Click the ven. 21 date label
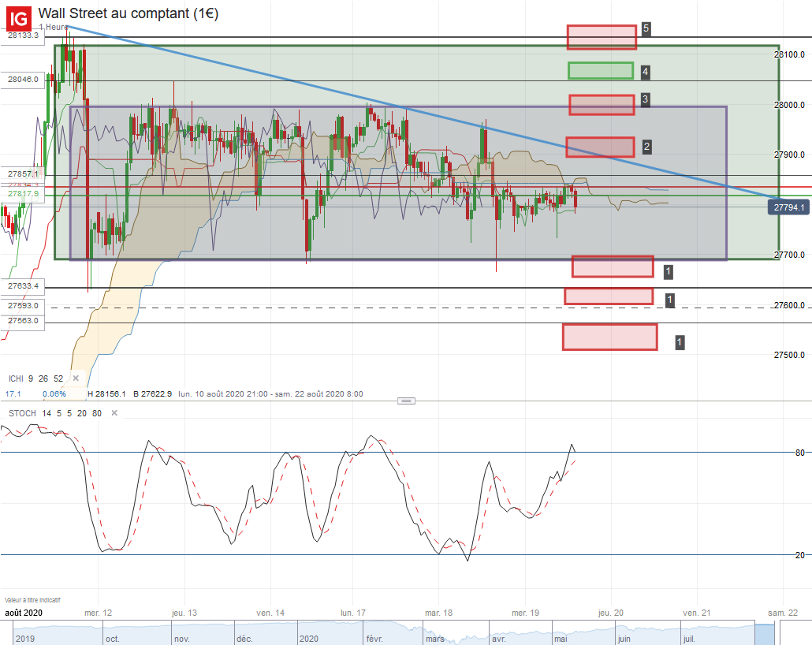Viewport: 812px width, 645px height. (x=697, y=613)
